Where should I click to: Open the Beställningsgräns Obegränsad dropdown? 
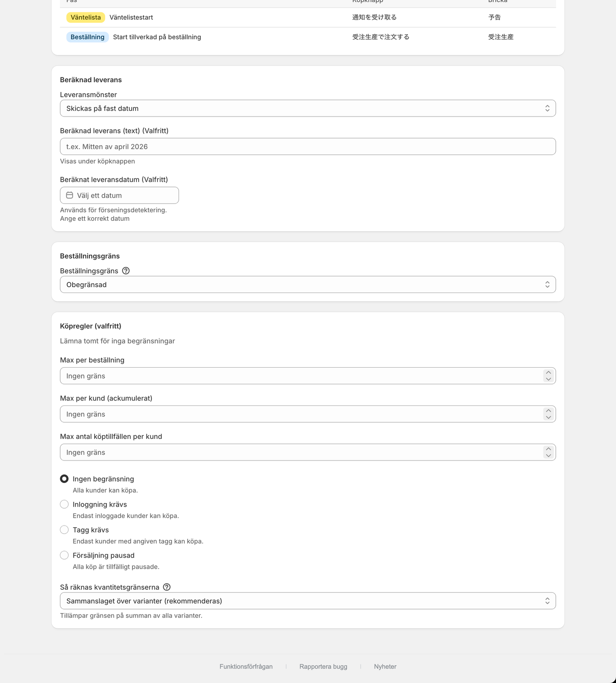[x=308, y=285]
